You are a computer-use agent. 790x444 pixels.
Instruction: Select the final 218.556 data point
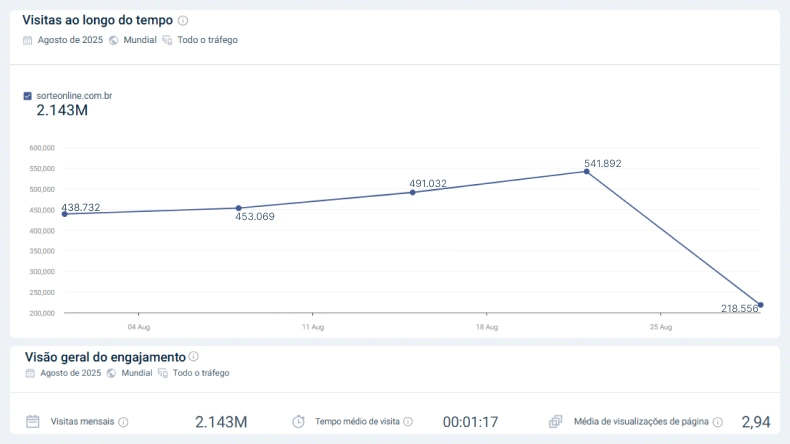click(761, 305)
